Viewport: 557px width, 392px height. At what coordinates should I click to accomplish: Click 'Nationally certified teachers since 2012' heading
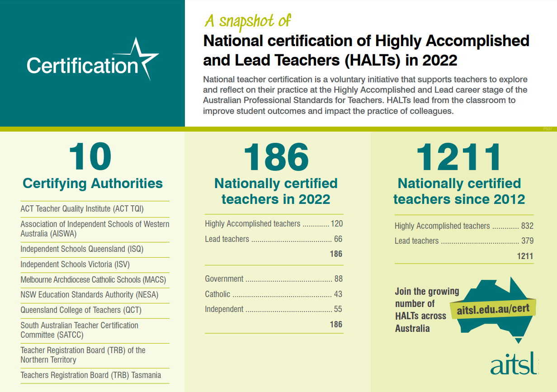coord(459,191)
